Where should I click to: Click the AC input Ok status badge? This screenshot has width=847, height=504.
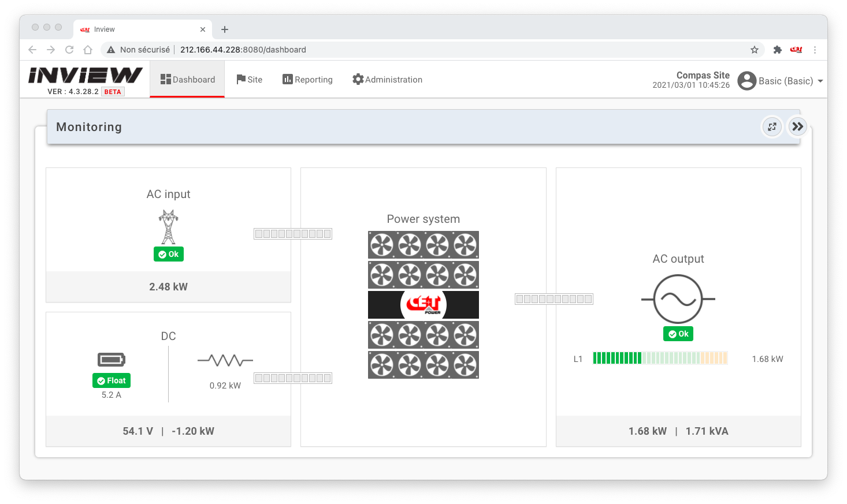169,254
